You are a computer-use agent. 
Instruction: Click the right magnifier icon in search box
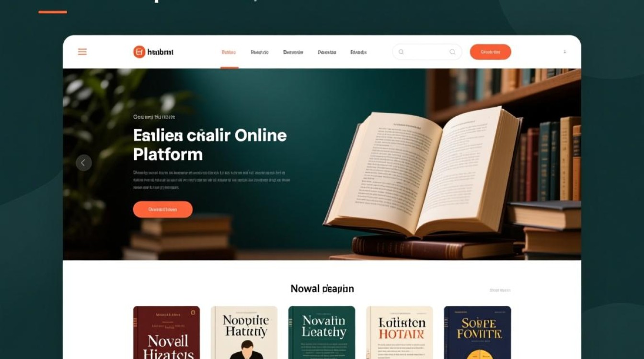pos(452,52)
